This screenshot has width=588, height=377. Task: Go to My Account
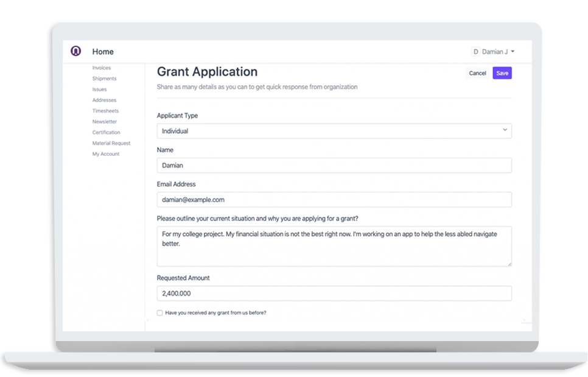coord(104,153)
